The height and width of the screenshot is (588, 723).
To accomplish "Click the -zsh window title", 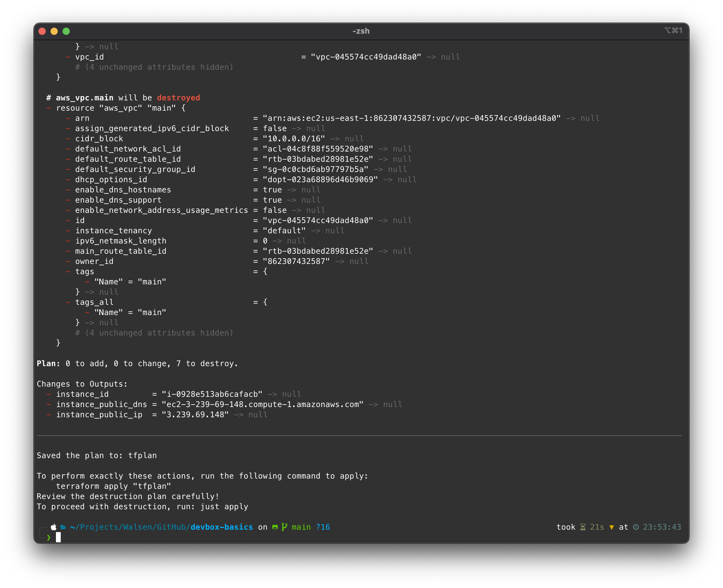I will click(x=361, y=31).
